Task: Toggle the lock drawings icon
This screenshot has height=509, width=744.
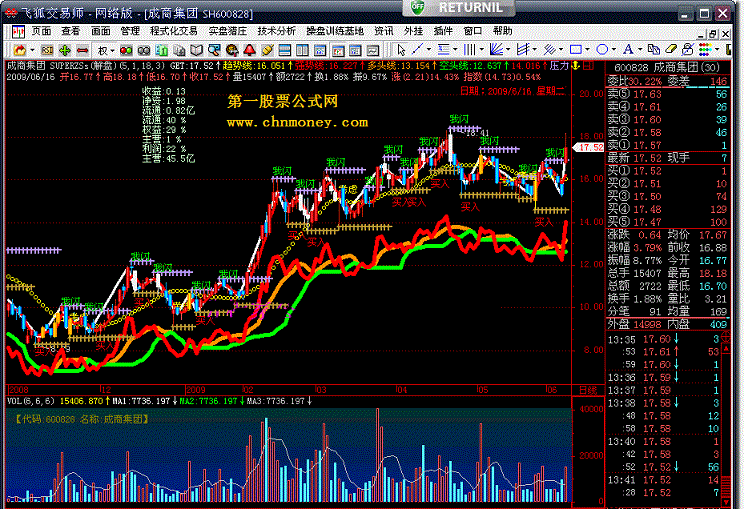Action: (x=688, y=49)
